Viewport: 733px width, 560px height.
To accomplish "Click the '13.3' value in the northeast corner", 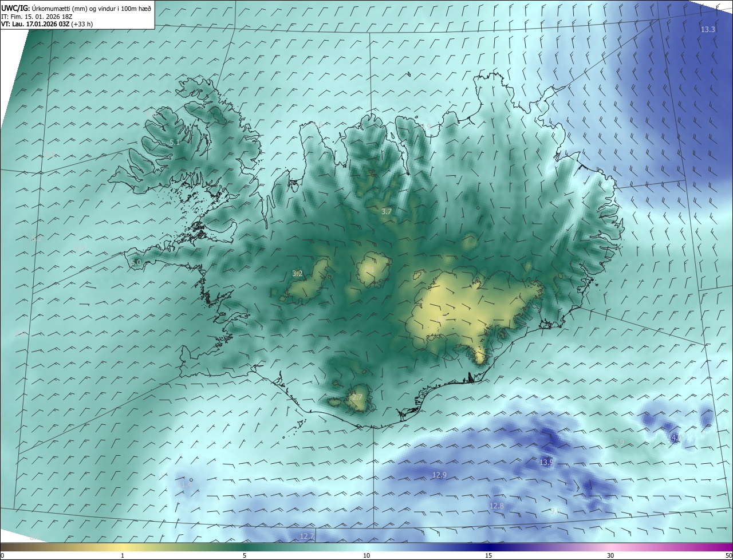I will (x=708, y=29).
